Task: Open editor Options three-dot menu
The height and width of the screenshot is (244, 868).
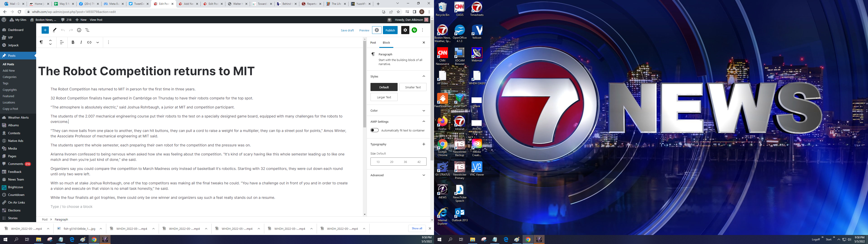Action: (422, 30)
